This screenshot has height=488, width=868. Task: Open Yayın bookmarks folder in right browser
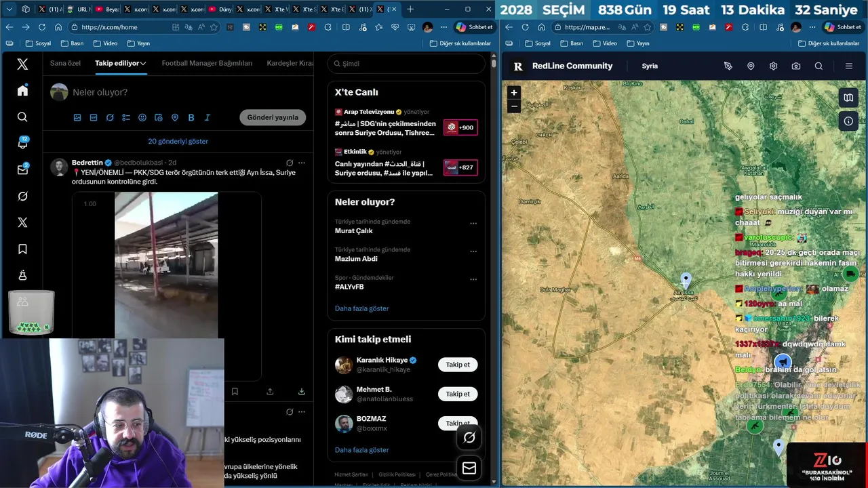[638, 43]
